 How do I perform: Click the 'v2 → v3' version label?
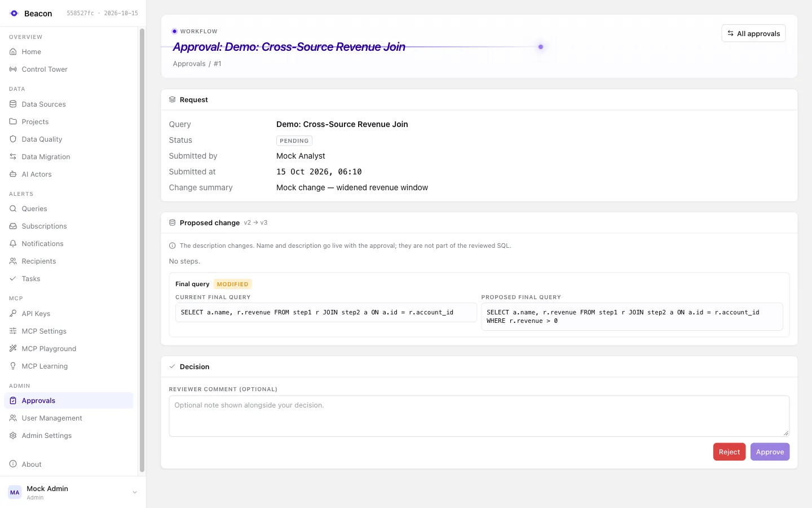point(255,222)
